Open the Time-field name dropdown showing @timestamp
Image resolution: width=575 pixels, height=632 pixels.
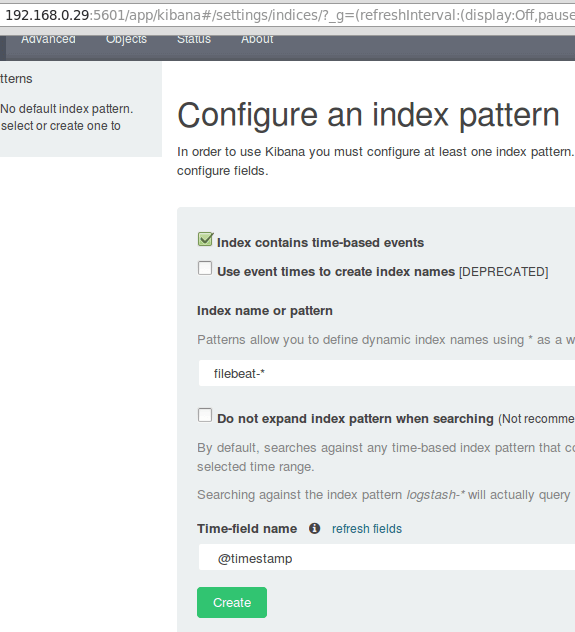point(387,557)
